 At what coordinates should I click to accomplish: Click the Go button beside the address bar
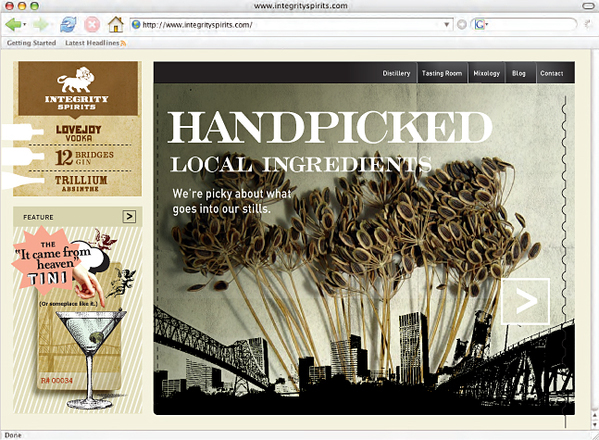[x=461, y=25]
